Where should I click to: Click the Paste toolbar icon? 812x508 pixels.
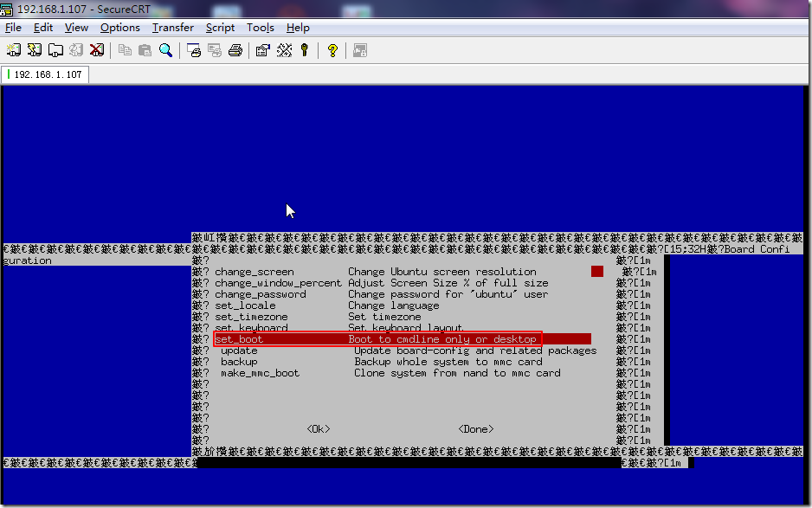(x=145, y=50)
